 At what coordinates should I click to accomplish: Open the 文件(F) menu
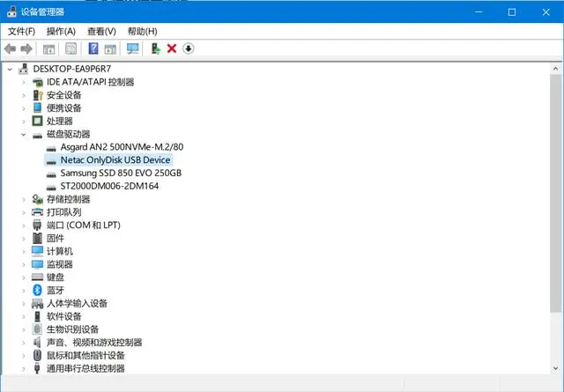[x=21, y=32]
